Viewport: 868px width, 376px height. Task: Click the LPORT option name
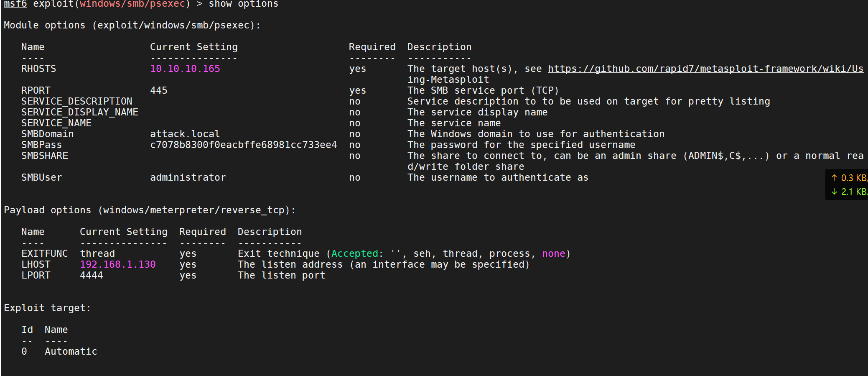(36, 275)
